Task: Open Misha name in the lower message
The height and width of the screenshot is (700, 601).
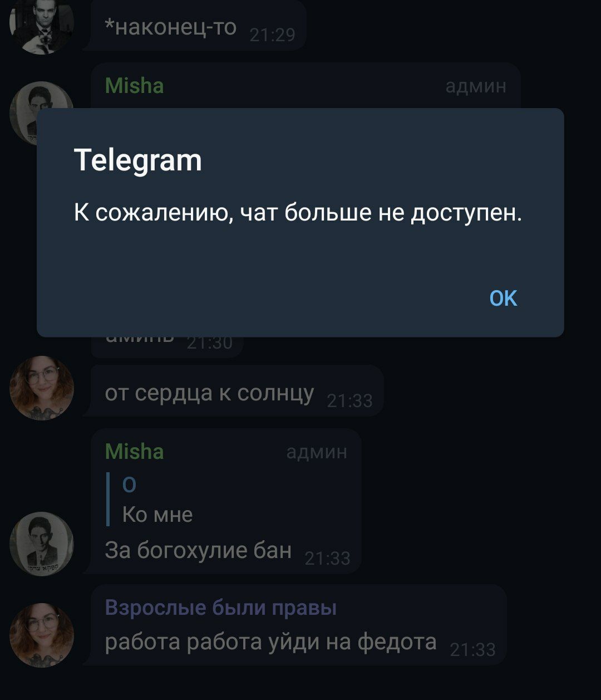Action: click(134, 451)
